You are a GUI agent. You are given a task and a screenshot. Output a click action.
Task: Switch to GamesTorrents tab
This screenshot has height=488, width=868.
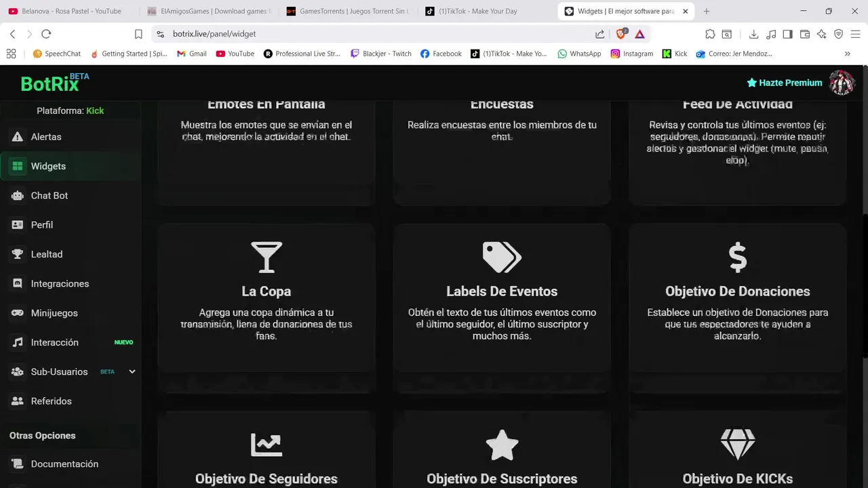347,11
